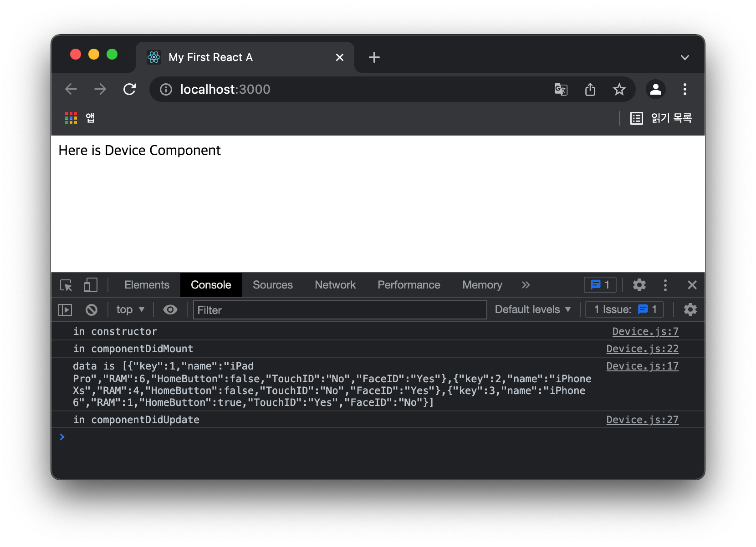Open tab search chevron

point(685,58)
